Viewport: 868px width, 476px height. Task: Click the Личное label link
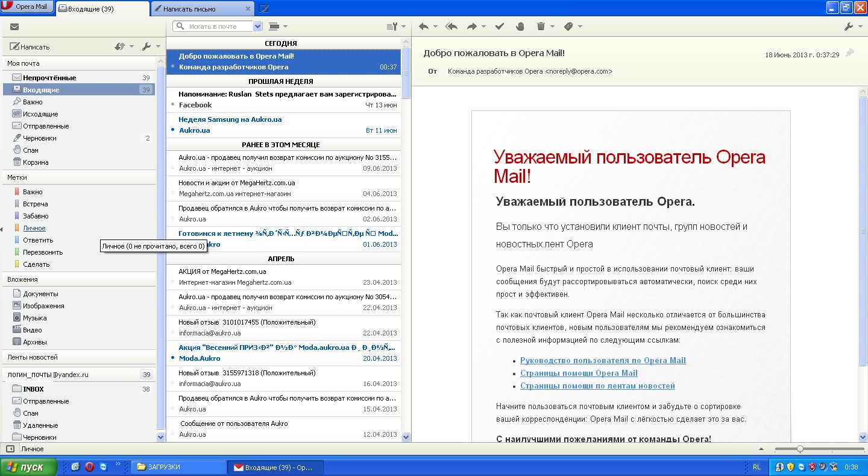click(34, 228)
